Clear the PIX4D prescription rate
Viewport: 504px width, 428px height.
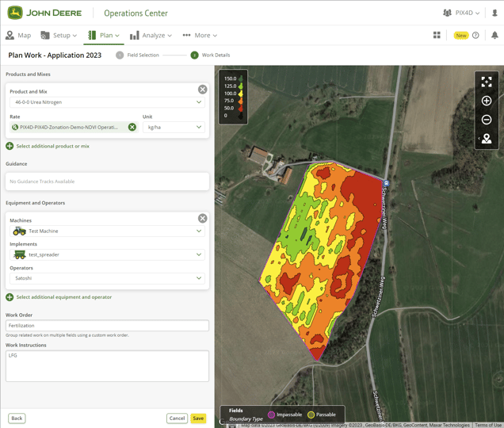click(132, 127)
